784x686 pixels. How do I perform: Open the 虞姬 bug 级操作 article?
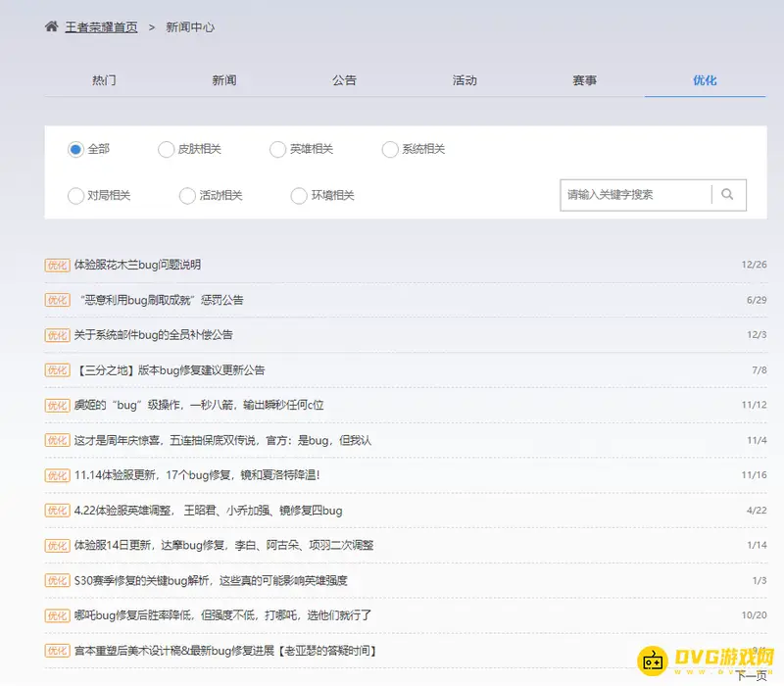point(196,405)
